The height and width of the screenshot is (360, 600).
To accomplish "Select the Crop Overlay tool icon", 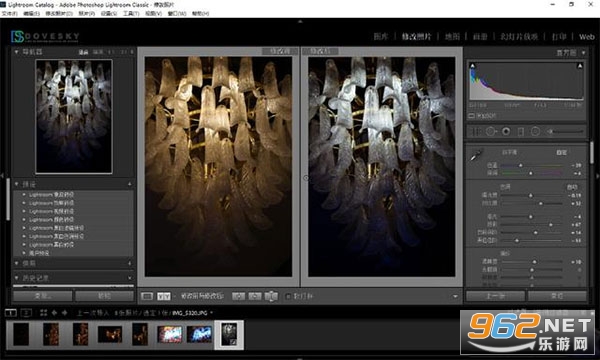I will click(475, 132).
